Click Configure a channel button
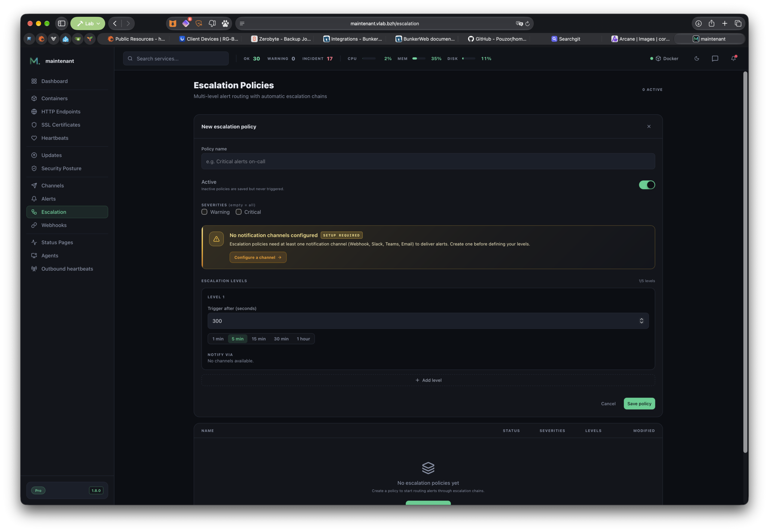769x532 pixels. [x=258, y=257]
